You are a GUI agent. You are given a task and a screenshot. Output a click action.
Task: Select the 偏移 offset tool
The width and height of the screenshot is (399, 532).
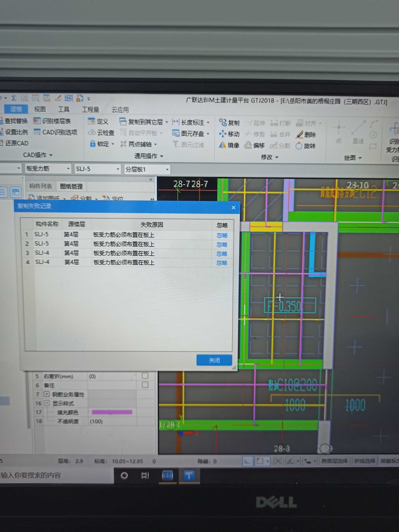pyautogui.click(x=254, y=145)
